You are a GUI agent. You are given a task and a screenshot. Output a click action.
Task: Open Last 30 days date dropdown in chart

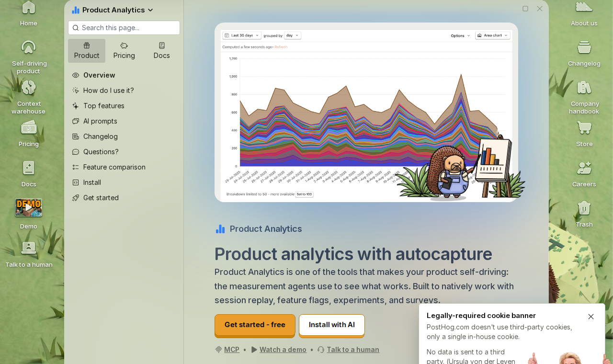(x=242, y=35)
